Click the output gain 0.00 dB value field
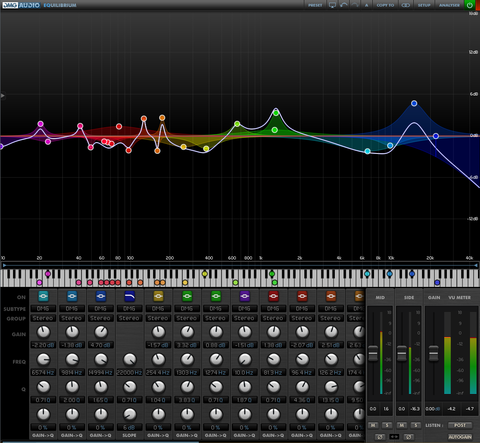The image size is (480, 443). click(433, 409)
